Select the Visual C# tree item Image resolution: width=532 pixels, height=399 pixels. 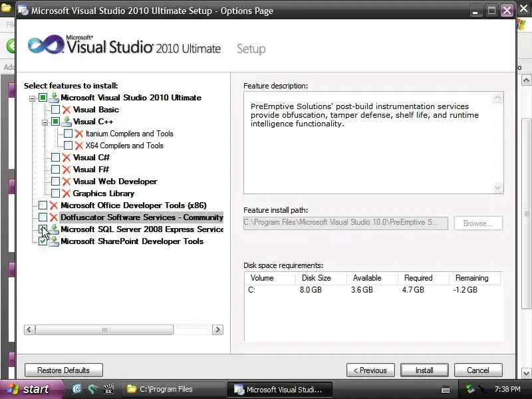click(91, 158)
